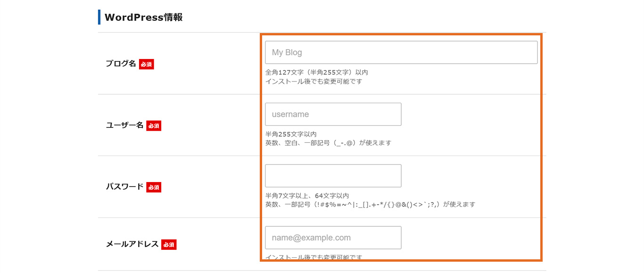
Task: Click the 必須 badge beside メールアドレス
Action: coord(169,245)
